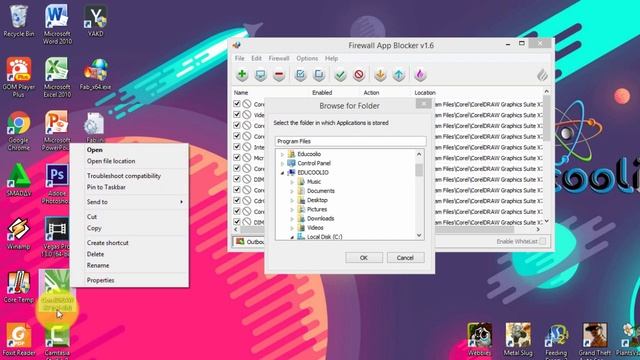Click OK in Browse for Folder
The image size is (640, 360).
pos(364,258)
